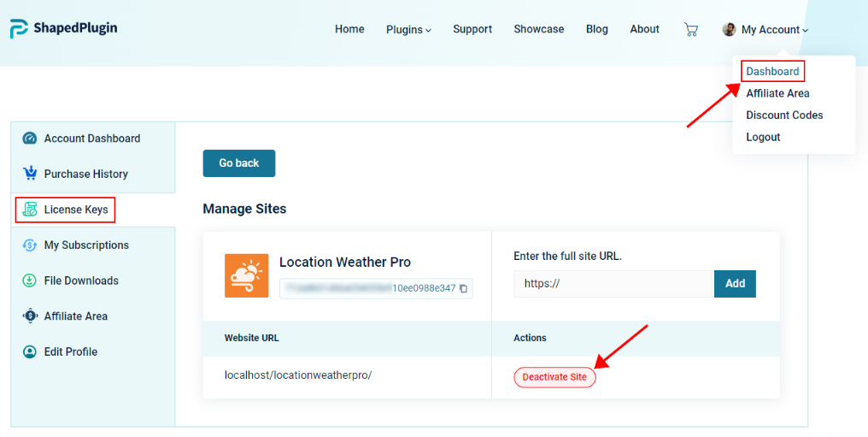Click the user avatar beside My Account
The width and height of the screenshot is (868, 437).
click(729, 29)
